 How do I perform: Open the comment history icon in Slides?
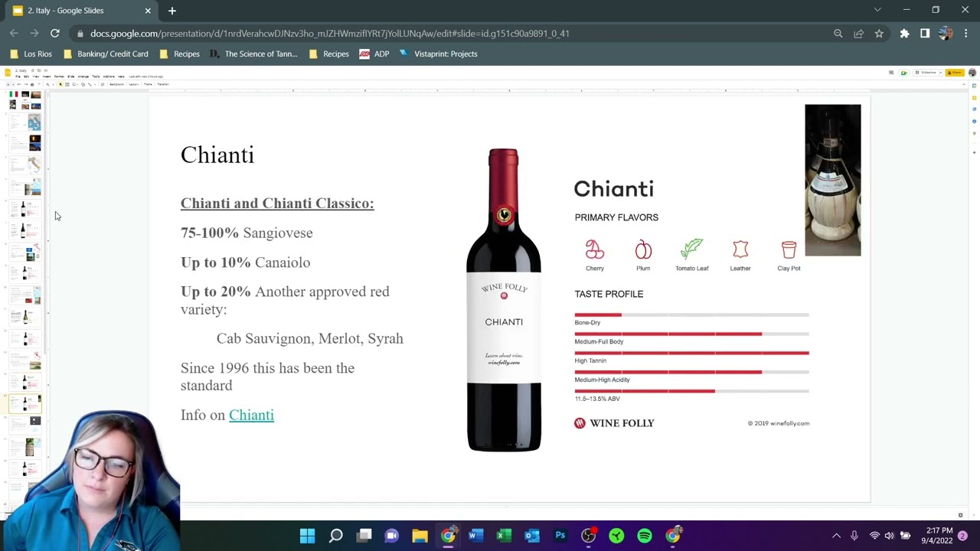tap(891, 73)
